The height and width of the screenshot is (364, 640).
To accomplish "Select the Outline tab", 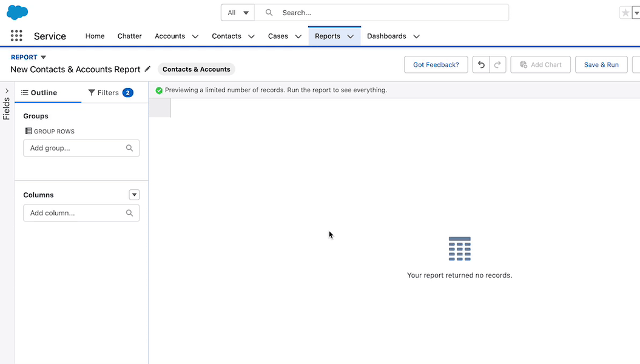I will [39, 93].
